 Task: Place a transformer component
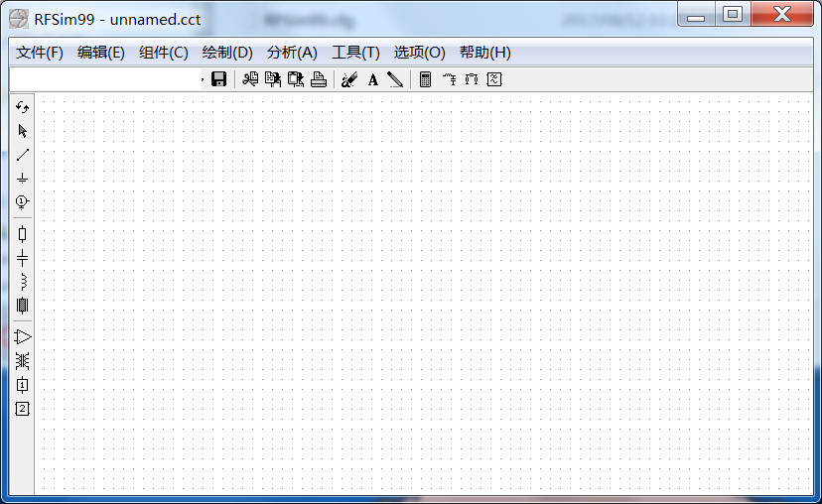pyautogui.click(x=22, y=361)
